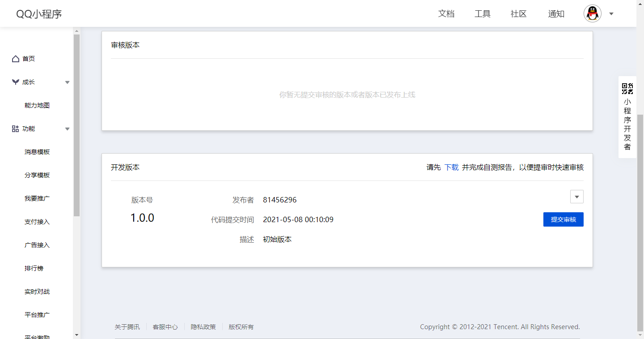Viewport: 644px width, 339px height.
Task: Click the sidebar scrollbar down arrow
Action: tap(76, 335)
